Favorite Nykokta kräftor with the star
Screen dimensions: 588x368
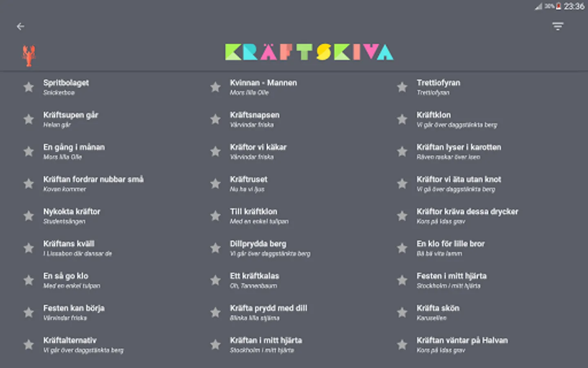point(29,216)
